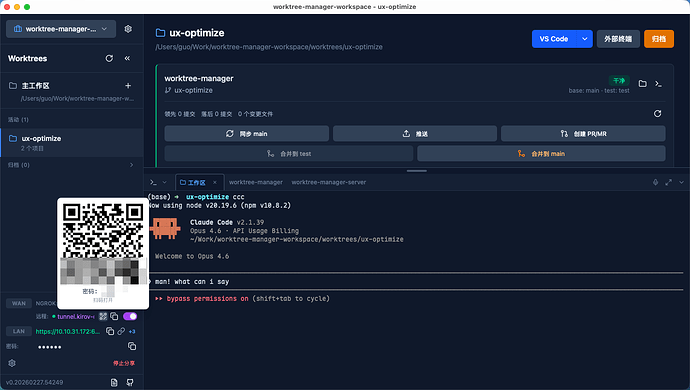Open the worktree in VS Code
This screenshot has height=390, width=690.
pyautogui.click(x=554, y=39)
